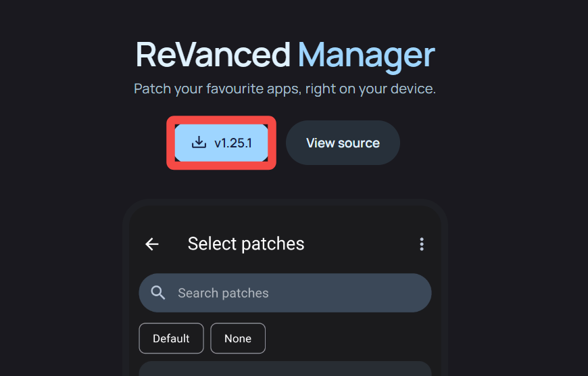Click the Select patches screen title
Viewport: 588px width, 376px height.
246,244
